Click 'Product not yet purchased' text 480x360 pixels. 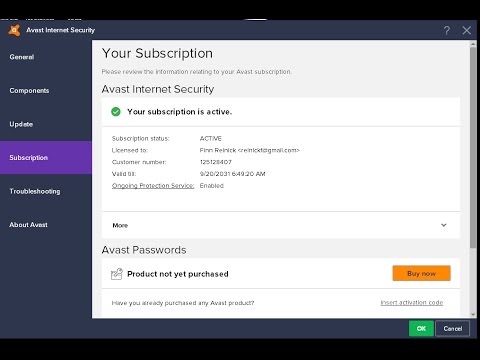pyautogui.click(x=178, y=274)
